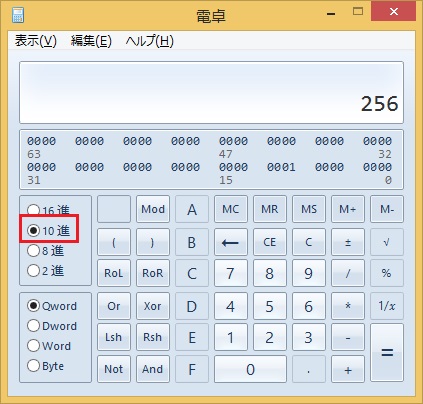Click the ± sign change key
The image size is (423, 404).
click(348, 242)
